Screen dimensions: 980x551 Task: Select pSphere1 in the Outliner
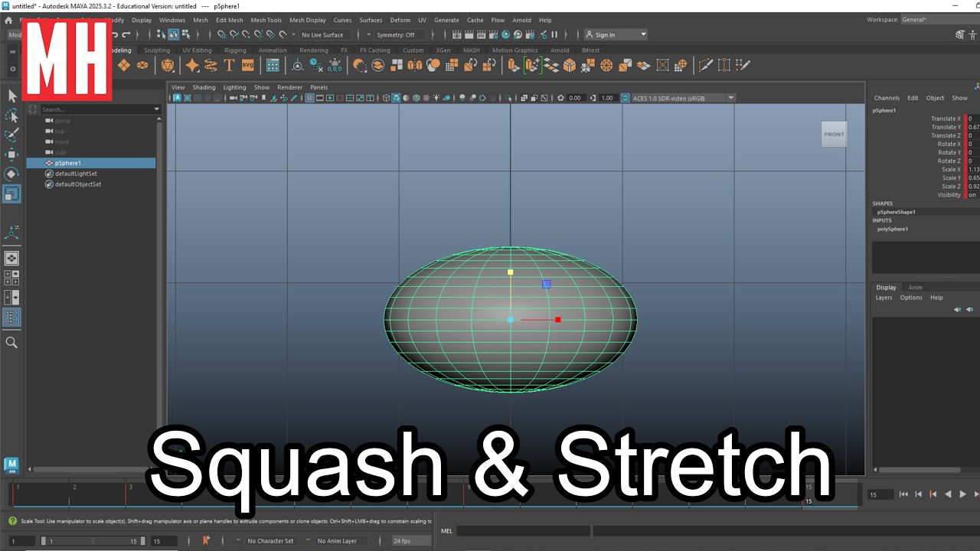(91, 163)
